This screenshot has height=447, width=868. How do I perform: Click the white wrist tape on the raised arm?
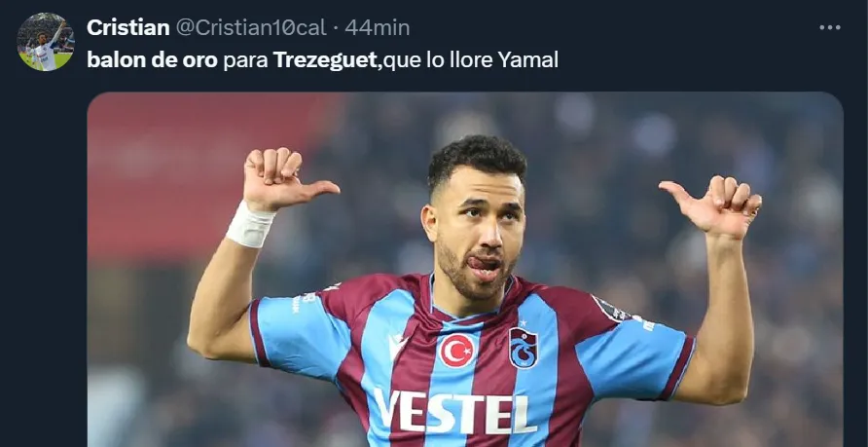click(250, 224)
